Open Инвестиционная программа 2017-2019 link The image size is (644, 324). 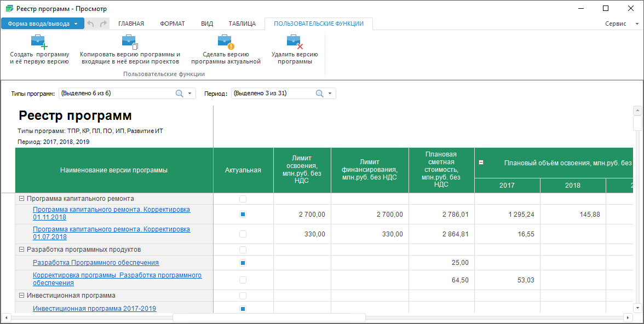[94, 309]
